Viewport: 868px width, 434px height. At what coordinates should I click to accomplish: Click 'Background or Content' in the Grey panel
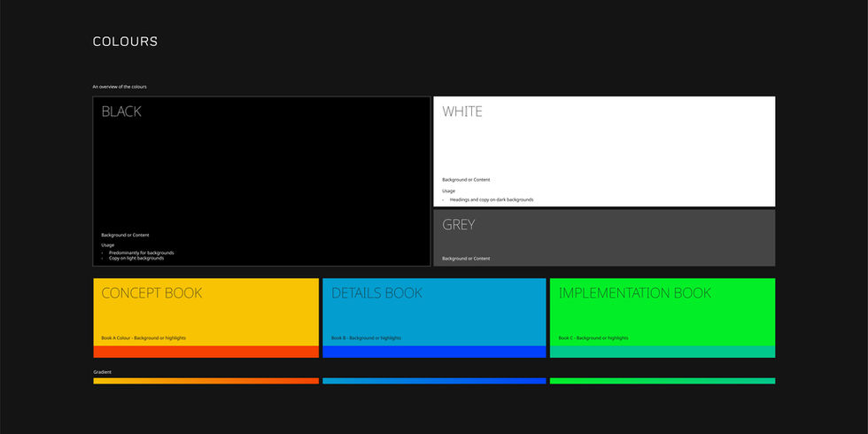click(466, 259)
